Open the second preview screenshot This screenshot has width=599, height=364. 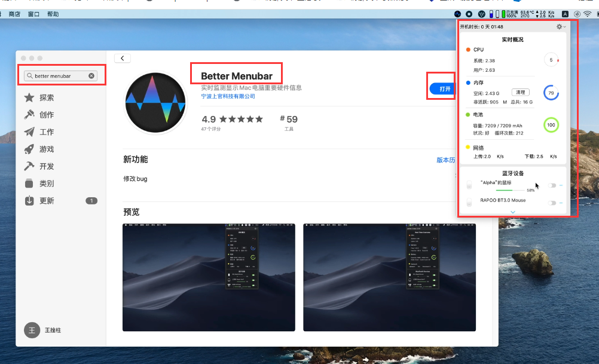coord(389,277)
